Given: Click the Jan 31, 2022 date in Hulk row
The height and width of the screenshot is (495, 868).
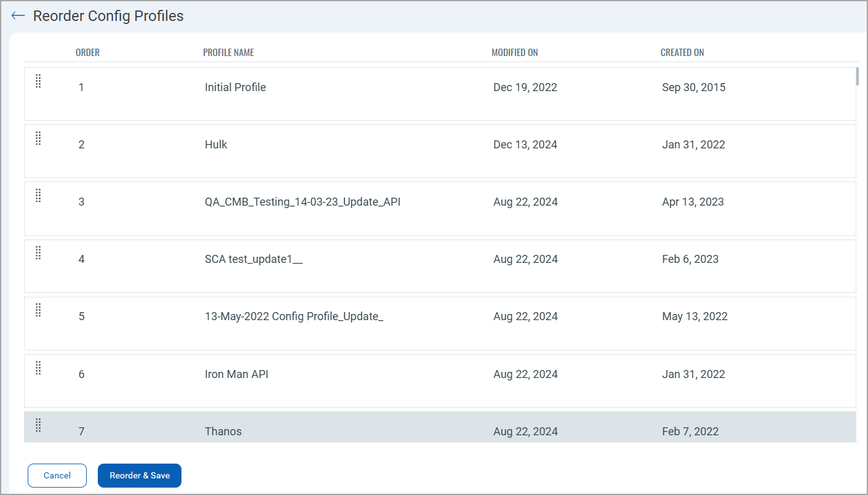Looking at the screenshot, I should click(693, 145).
